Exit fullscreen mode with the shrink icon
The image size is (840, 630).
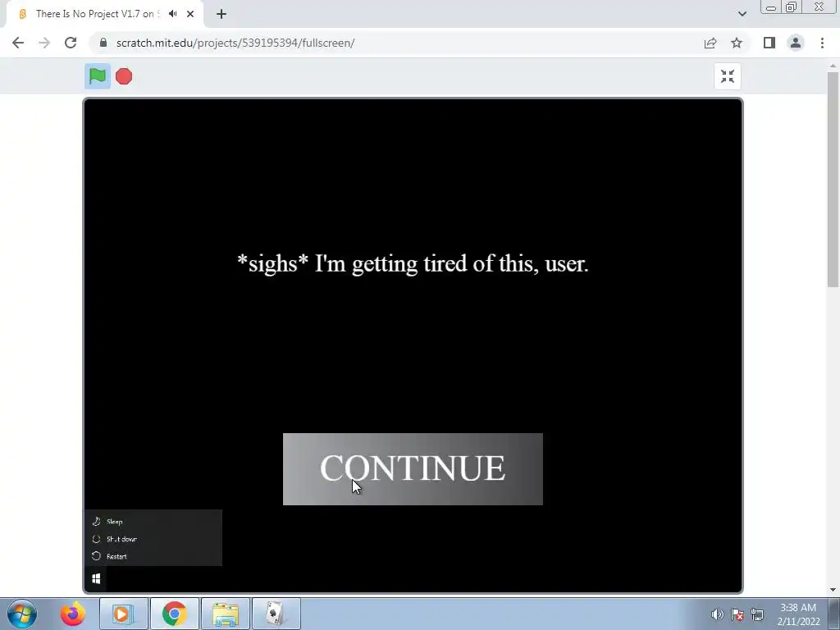pyautogui.click(x=728, y=76)
